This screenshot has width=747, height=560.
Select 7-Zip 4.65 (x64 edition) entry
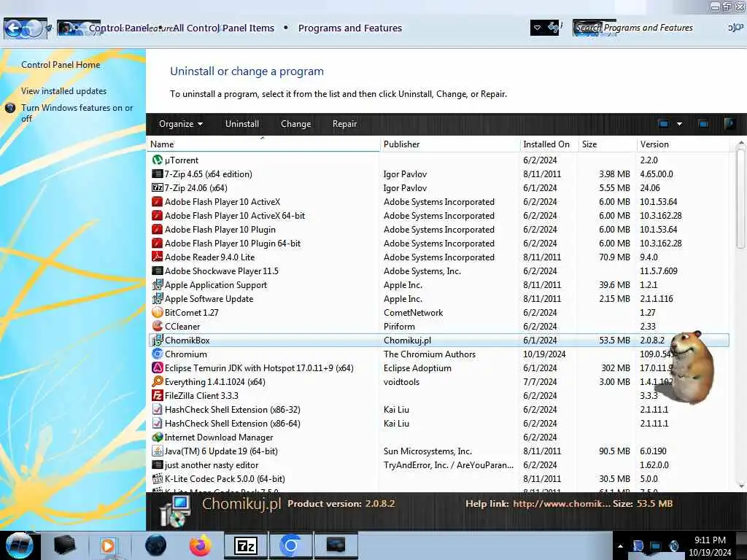coord(438,174)
